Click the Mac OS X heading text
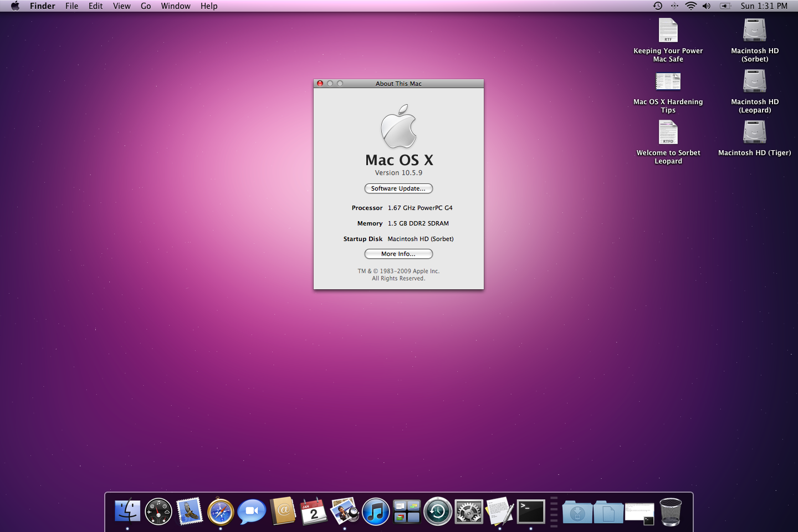 click(399, 160)
